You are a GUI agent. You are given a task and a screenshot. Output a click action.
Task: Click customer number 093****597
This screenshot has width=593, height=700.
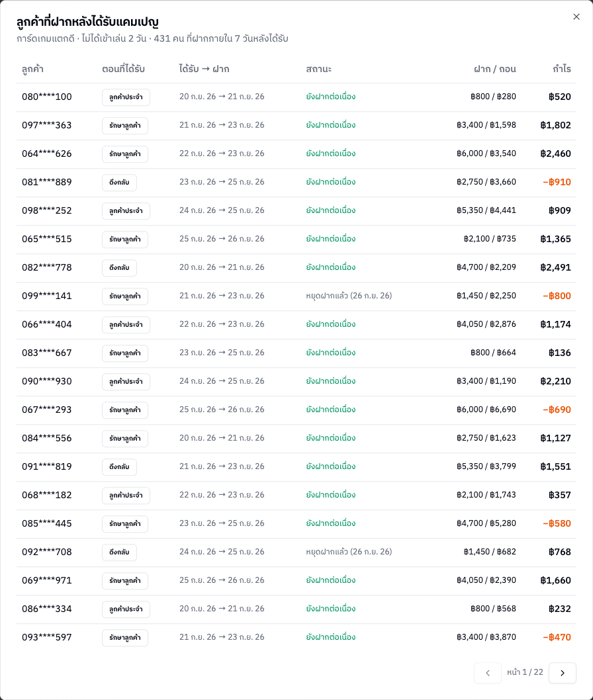point(47,638)
